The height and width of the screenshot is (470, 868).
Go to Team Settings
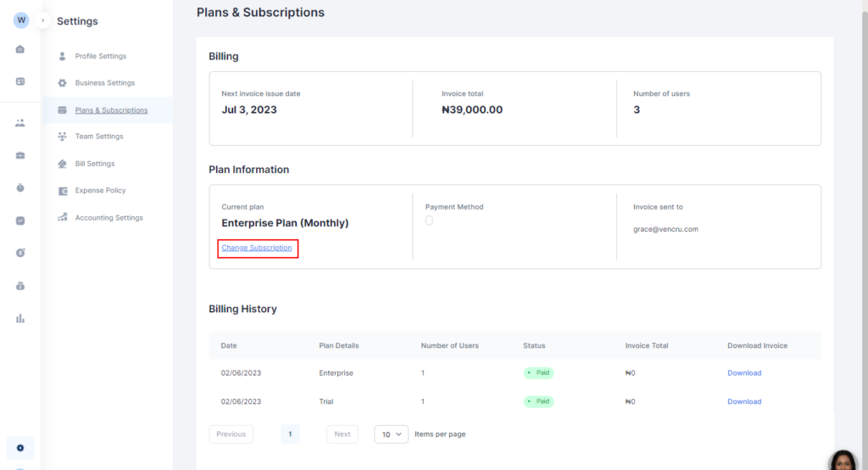[x=98, y=137]
